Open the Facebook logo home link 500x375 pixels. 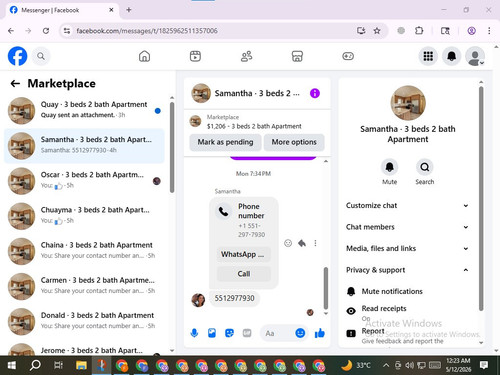point(17,56)
